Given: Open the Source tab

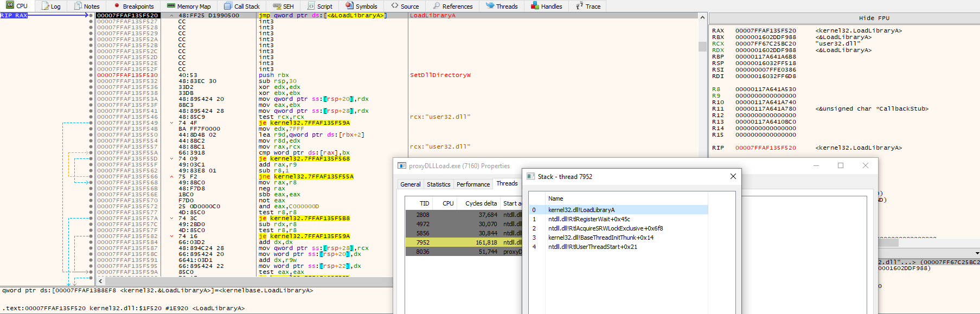Looking at the screenshot, I should pyautogui.click(x=405, y=6).
